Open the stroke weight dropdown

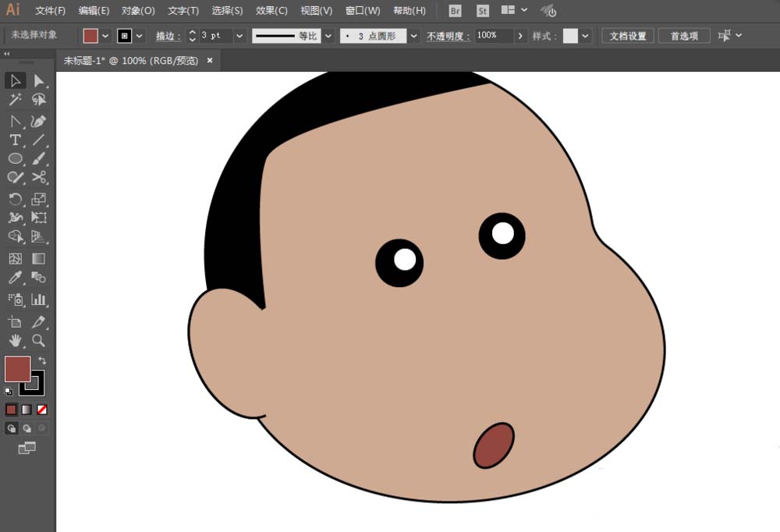point(239,36)
